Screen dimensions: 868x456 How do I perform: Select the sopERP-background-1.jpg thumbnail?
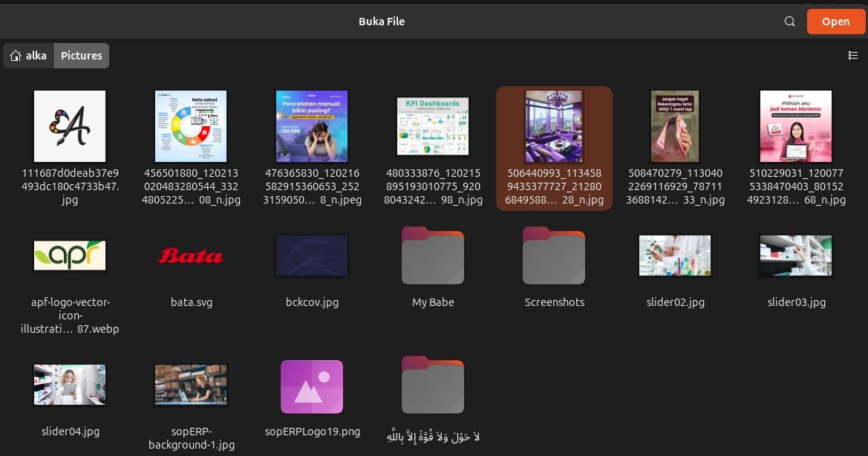[191, 385]
